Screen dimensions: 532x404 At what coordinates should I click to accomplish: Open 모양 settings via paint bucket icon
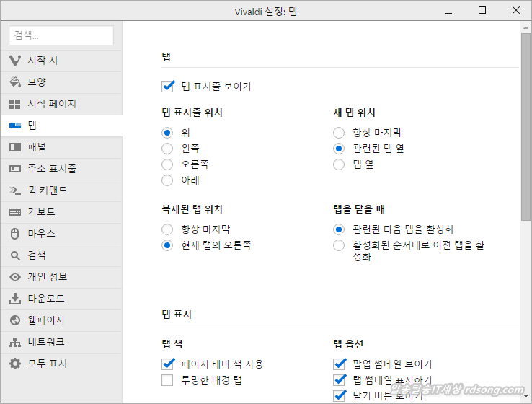(x=15, y=82)
